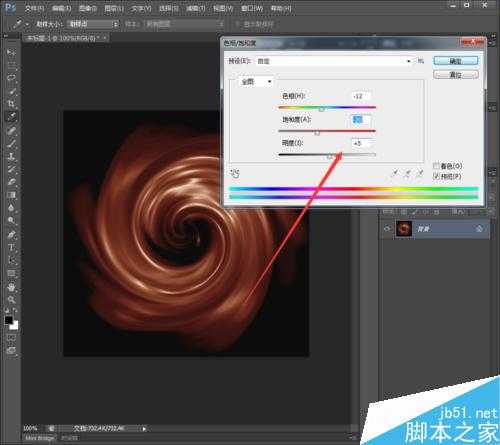Select the Hand tool in toolbox
Image resolution: width=500 pixels, height=445 pixels.
coord(11,287)
